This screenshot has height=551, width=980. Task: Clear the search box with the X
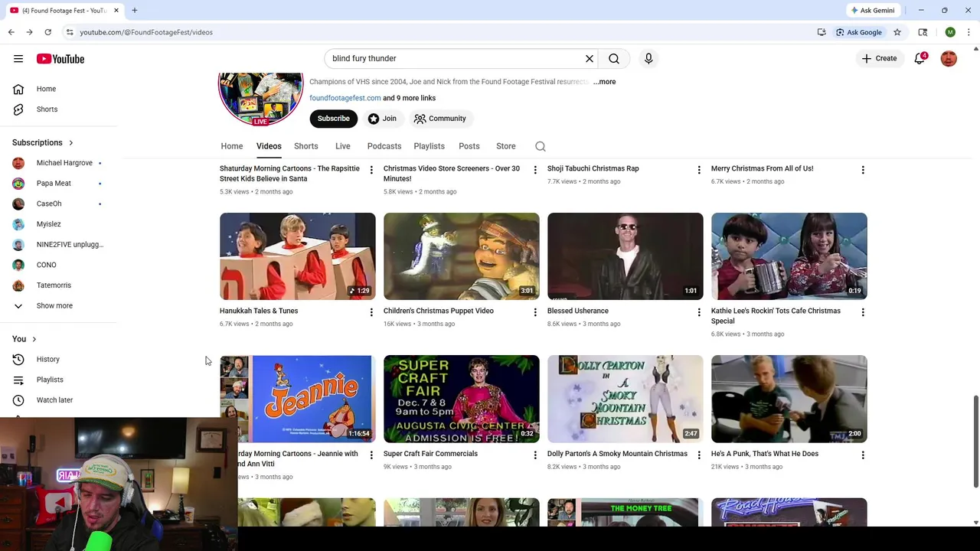[590, 58]
